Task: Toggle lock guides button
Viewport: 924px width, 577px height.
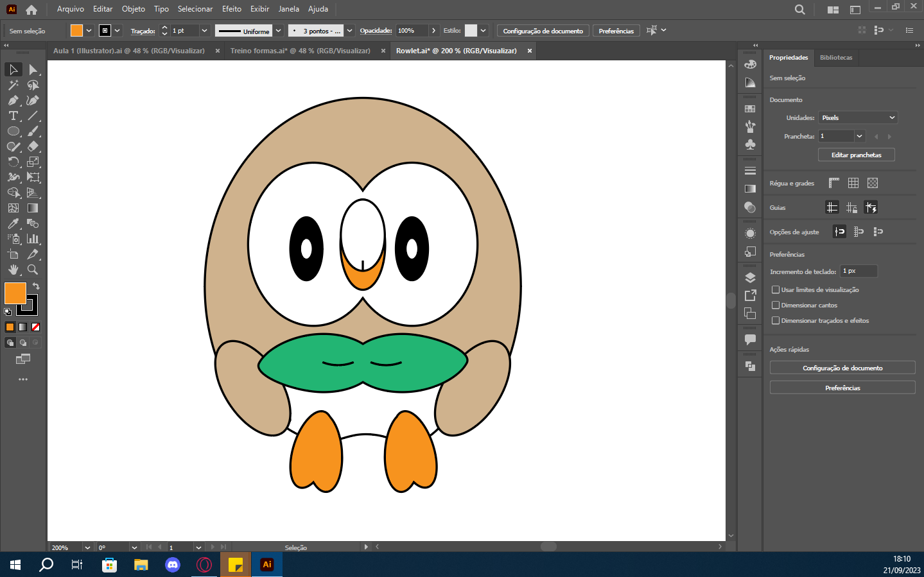Action: click(851, 207)
